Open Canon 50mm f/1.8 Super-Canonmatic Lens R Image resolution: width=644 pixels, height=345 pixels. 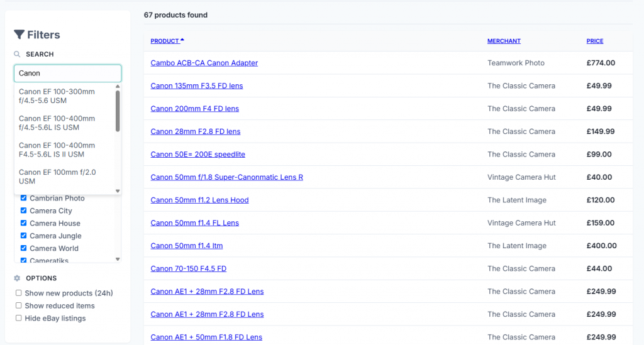click(226, 177)
